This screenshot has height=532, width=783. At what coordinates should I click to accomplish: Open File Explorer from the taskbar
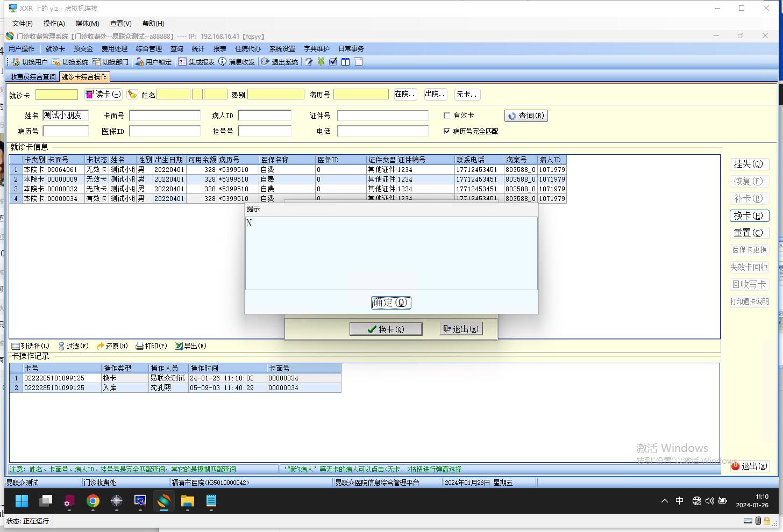tap(188, 501)
